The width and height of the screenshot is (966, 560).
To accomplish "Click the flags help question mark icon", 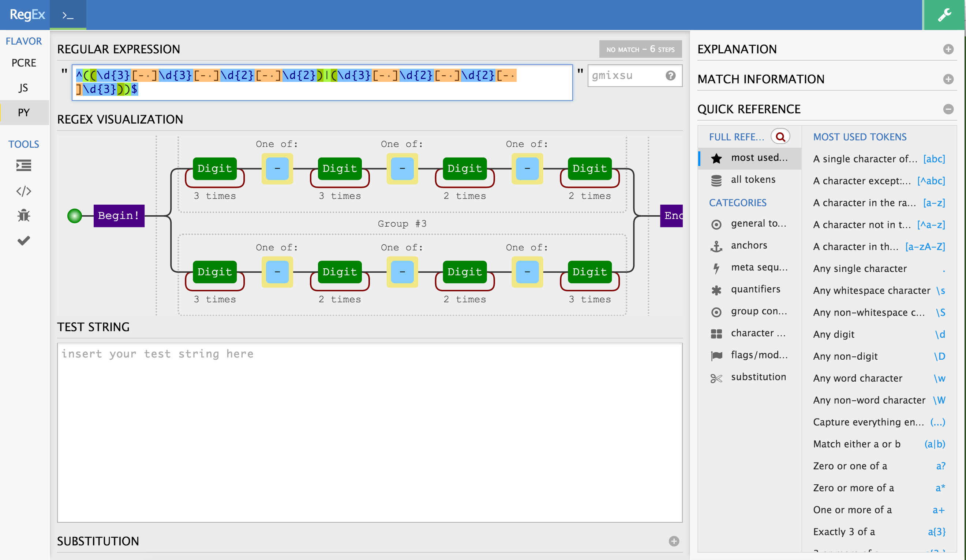I will coord(670,75).
